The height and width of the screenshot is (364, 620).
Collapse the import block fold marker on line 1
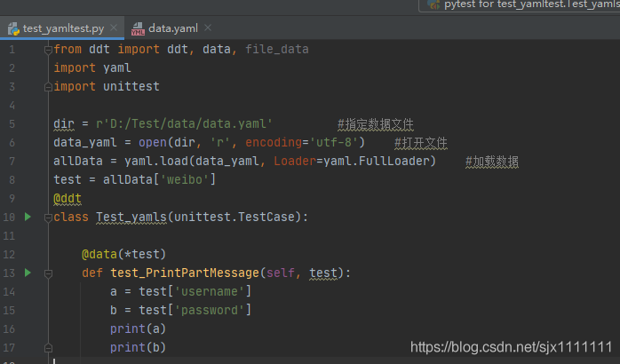tap(48, 50)
